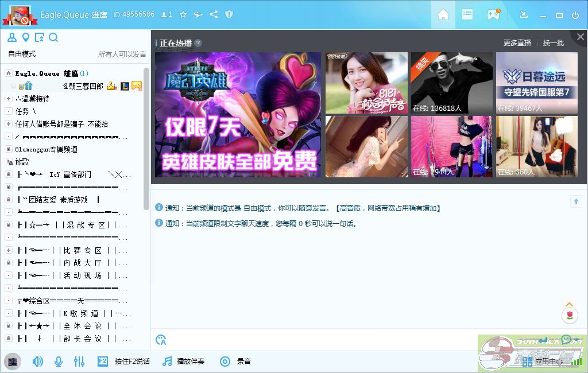Toggle the microphone on or off
The height and width of the screenshot is (373, 588).
coord(59,362)
